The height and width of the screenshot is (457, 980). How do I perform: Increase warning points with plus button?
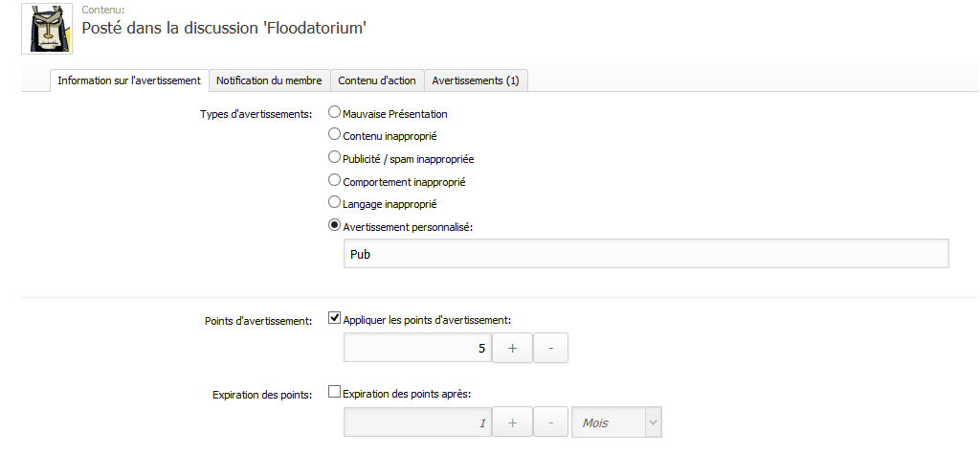[x=512, y=349]
